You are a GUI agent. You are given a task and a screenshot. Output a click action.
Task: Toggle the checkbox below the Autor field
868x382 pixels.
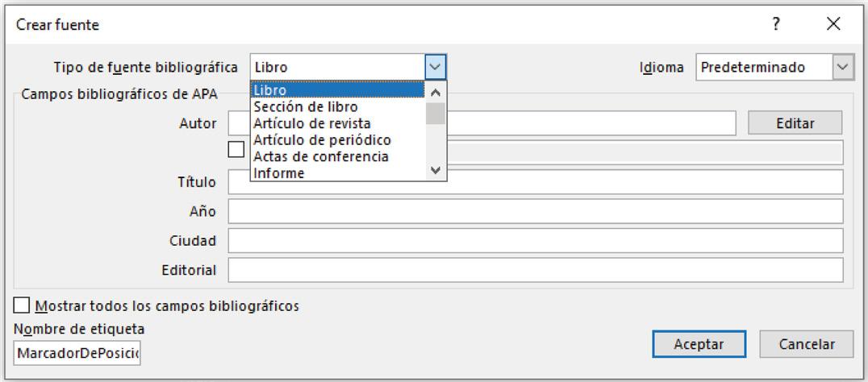pos(236,149)
